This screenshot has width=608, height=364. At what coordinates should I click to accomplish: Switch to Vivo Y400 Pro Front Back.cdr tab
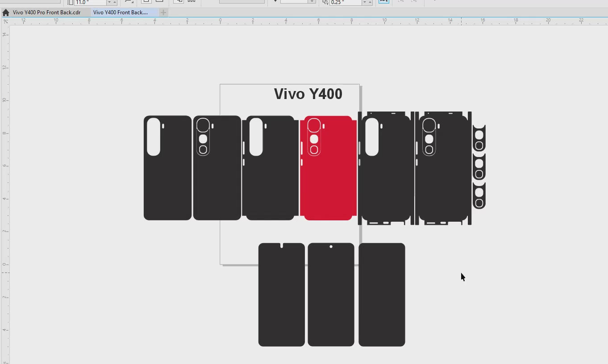click(x=46, y=12)
